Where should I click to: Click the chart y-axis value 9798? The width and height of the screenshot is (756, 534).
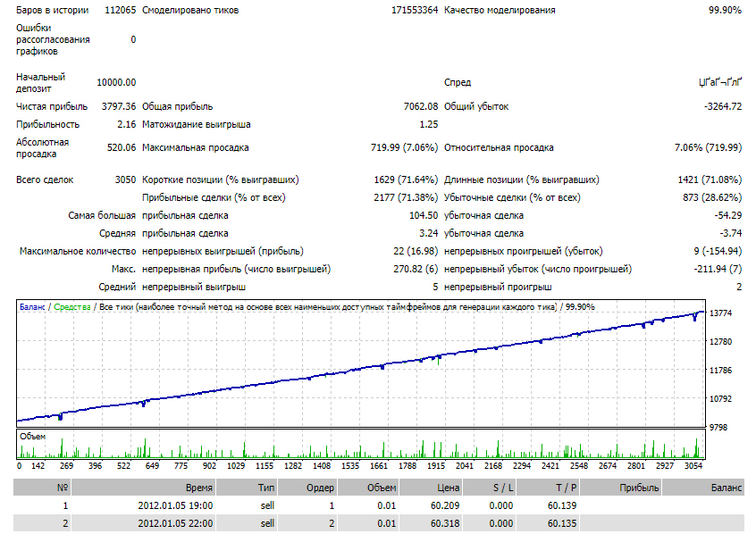pyautogui.click(x=718, y=428)
